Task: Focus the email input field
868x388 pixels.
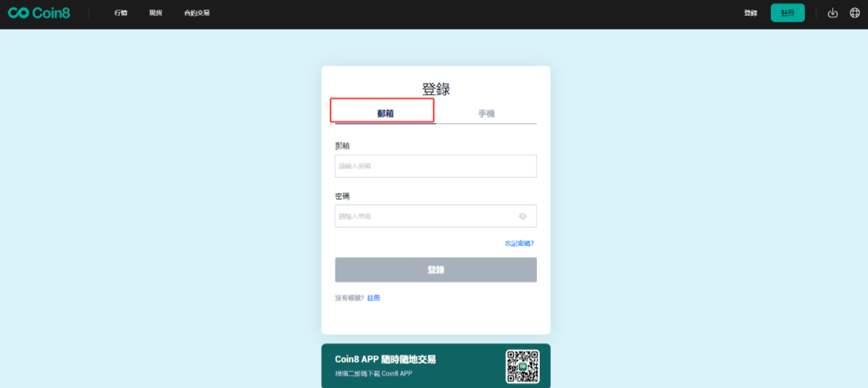Action: (435, 166)
